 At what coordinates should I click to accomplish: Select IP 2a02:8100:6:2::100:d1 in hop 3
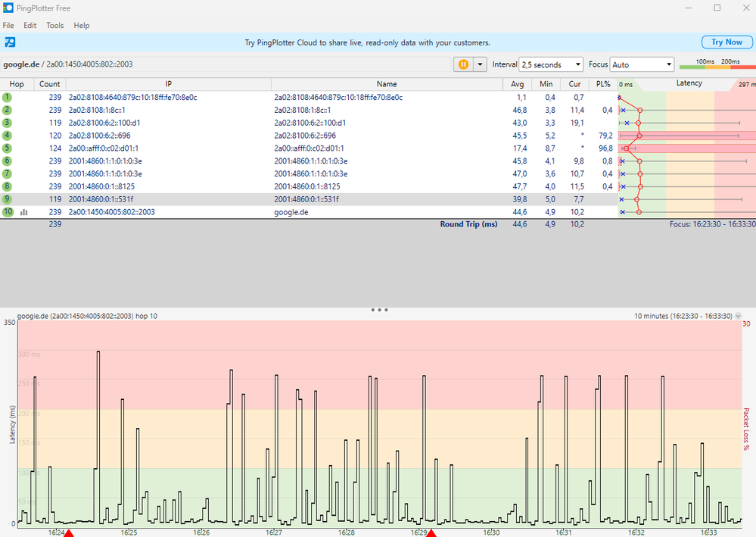104,123
